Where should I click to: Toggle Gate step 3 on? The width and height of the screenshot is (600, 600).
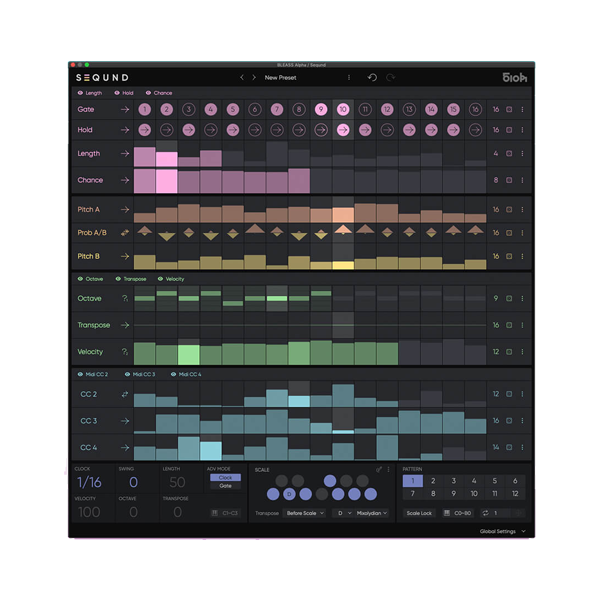click(189, 109)
